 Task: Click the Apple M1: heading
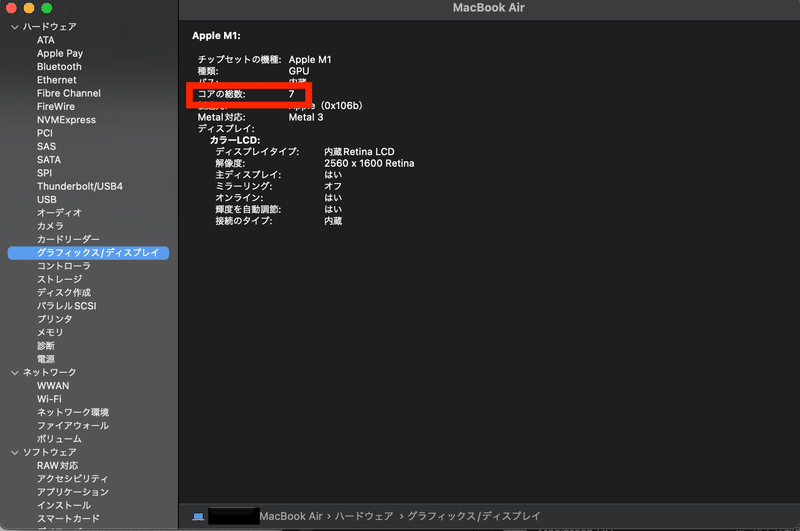(216, 36)
